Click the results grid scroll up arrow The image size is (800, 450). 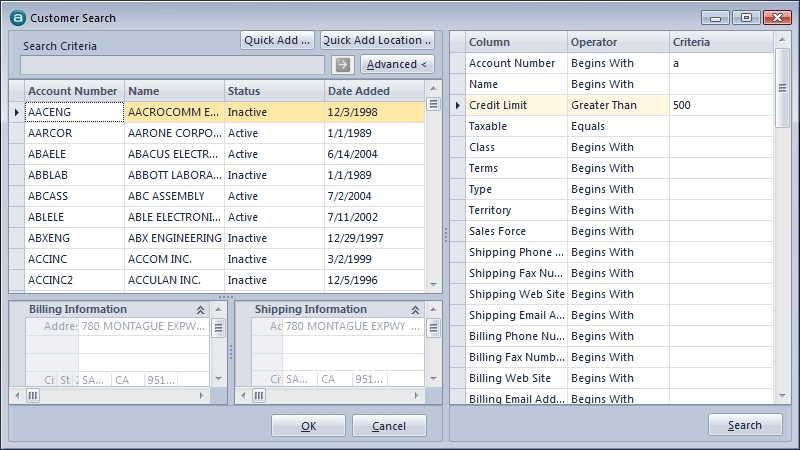pyautogui.click(x=433, y=88)
